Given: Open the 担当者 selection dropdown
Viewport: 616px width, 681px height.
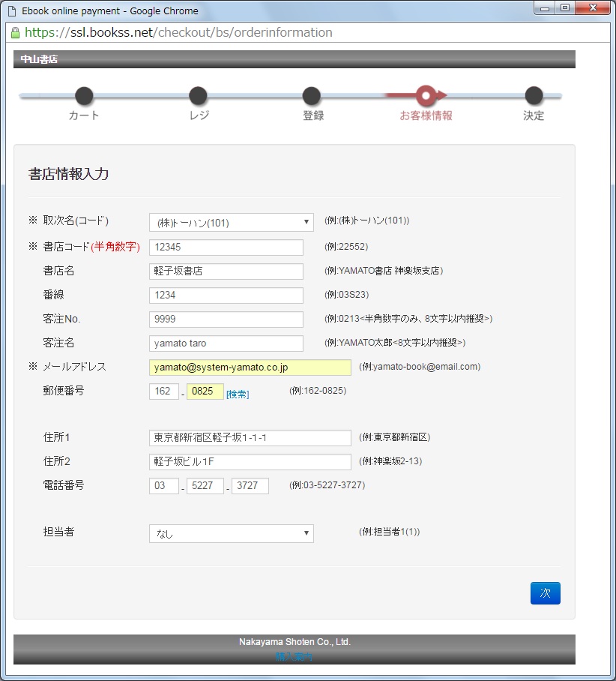Looking at the screenshot, I should (x=231, y=533).
